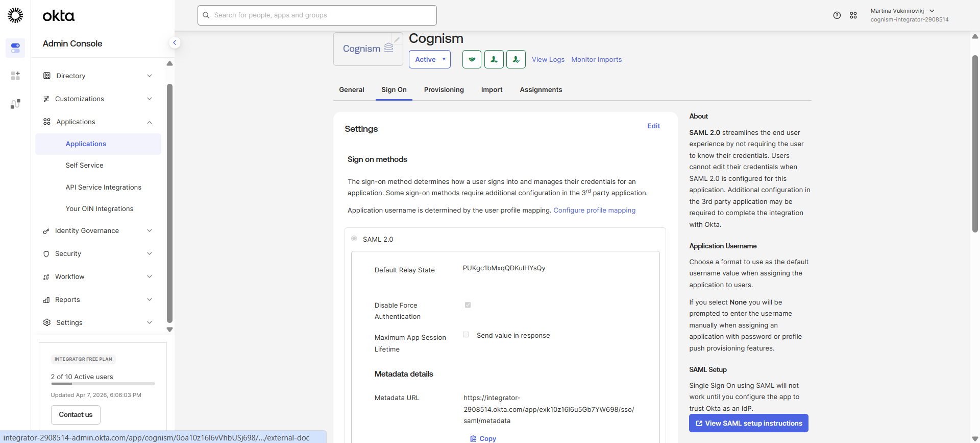Click the assign-user arrow icon button
980x443 pixels.
pyautogui.click(x=494, y=59)
